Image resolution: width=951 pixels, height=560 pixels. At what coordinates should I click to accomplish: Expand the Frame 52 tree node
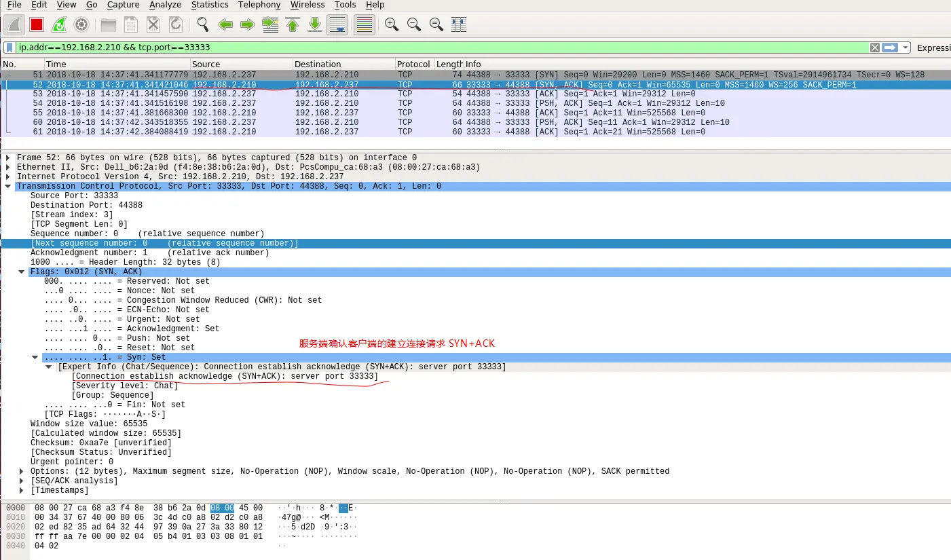8,157
